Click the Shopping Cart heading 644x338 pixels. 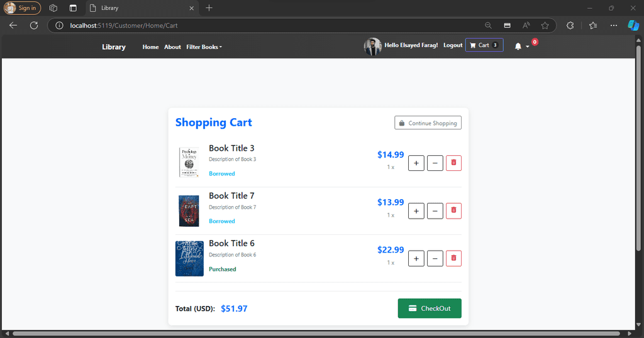[214, 123]
